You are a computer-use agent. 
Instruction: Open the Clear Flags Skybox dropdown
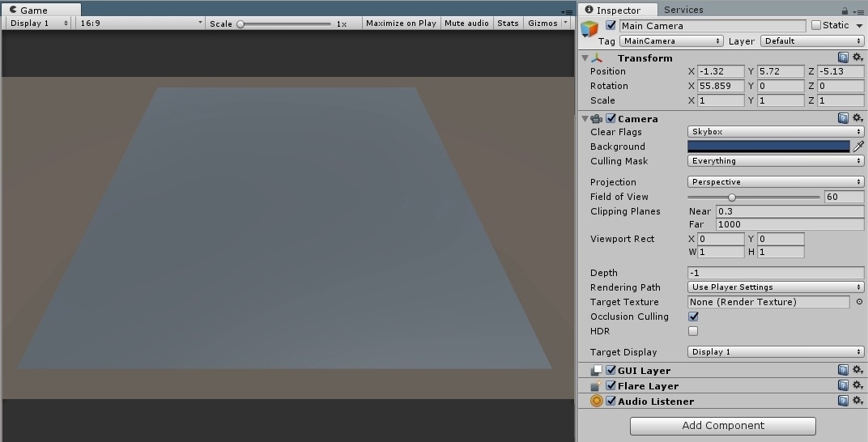(x=776, y=132)
